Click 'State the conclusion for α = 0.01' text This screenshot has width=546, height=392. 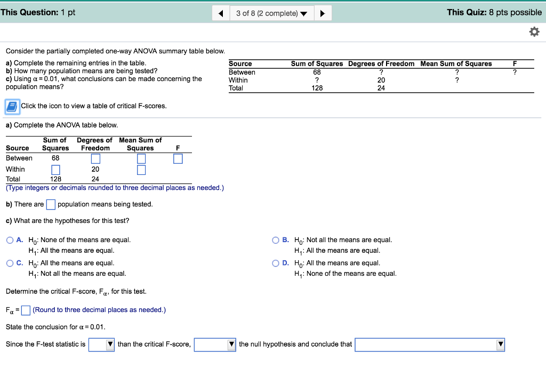(55, 327)
